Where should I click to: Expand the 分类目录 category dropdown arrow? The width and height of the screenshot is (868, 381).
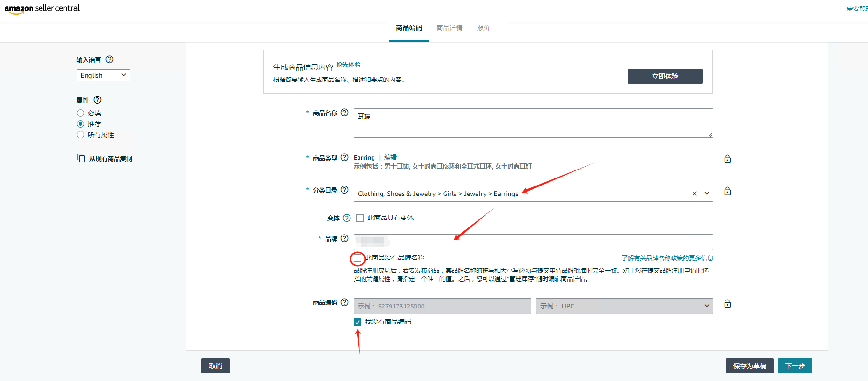(x=707, y=193)
